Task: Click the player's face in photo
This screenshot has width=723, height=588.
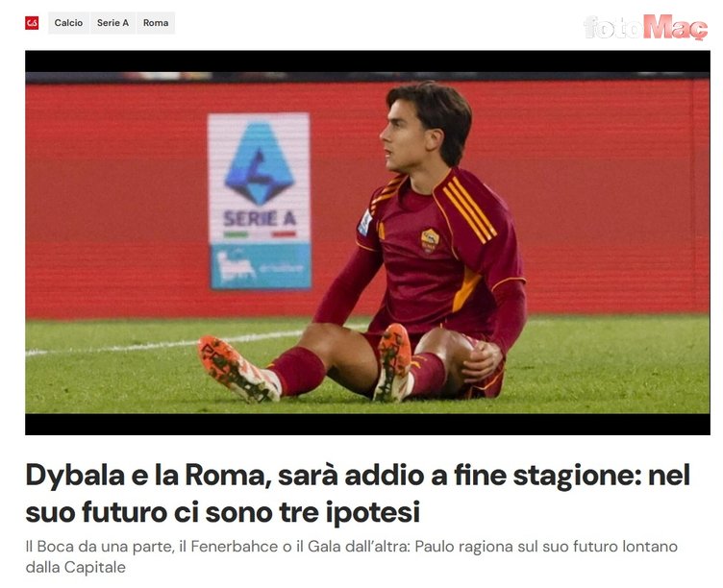Action: (x=400, y=137)
